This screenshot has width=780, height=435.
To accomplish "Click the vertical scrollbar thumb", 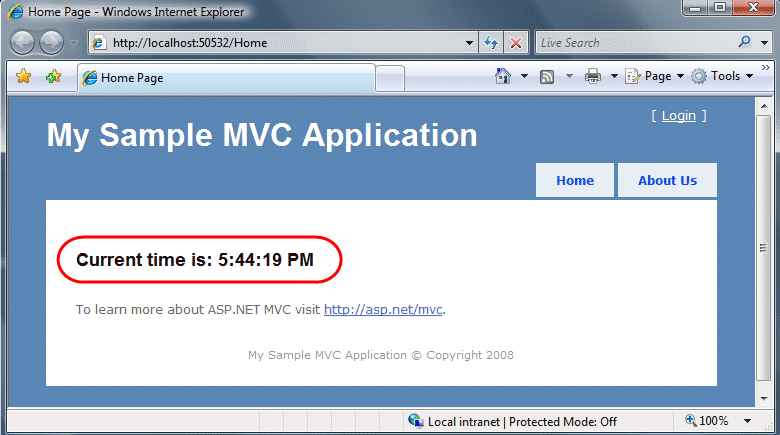I will pyautogui.click(x=764, y=247).
